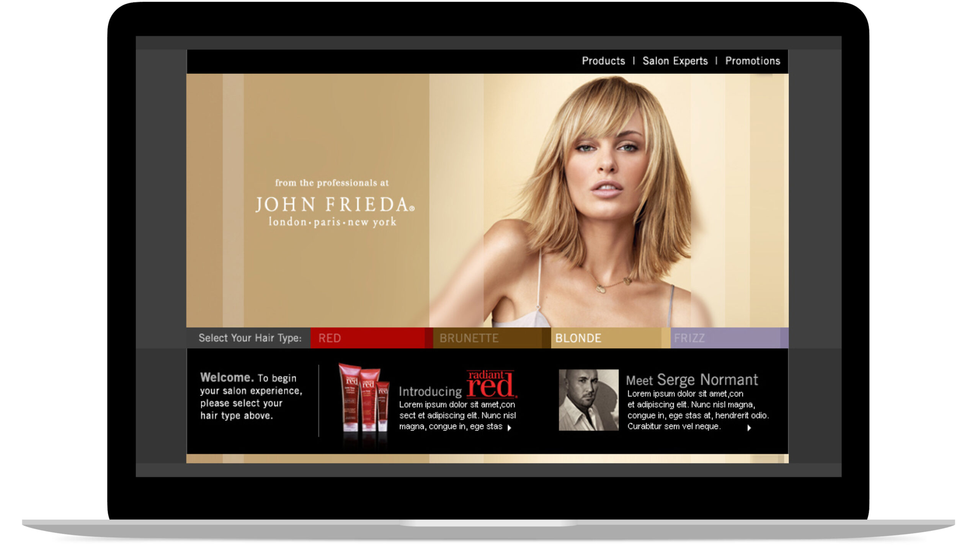Viewport: 980px width, 551px height.
Task: Click the Introducing heading text
Action: tap(430, 391)
